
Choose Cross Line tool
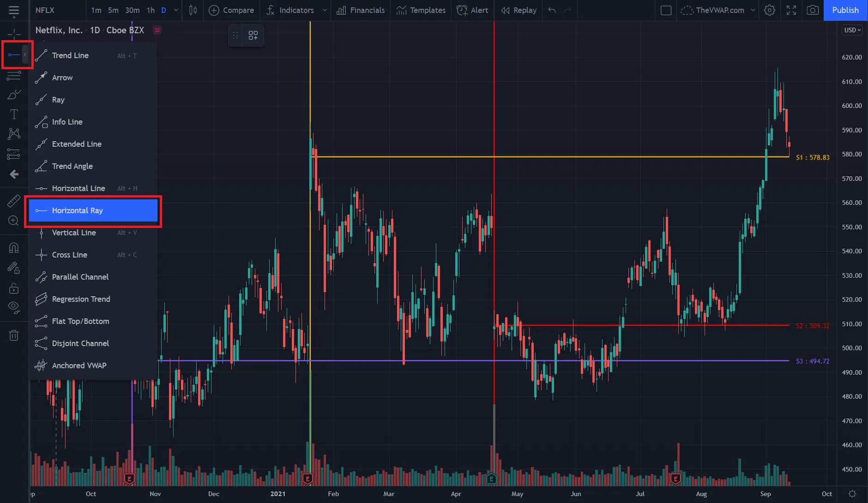coord(93,255)
